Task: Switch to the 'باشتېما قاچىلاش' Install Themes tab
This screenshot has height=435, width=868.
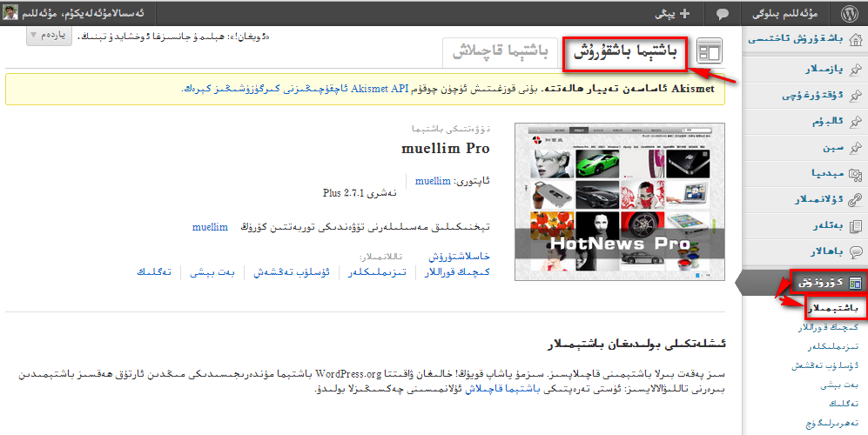Action: [x=500, y=53]
